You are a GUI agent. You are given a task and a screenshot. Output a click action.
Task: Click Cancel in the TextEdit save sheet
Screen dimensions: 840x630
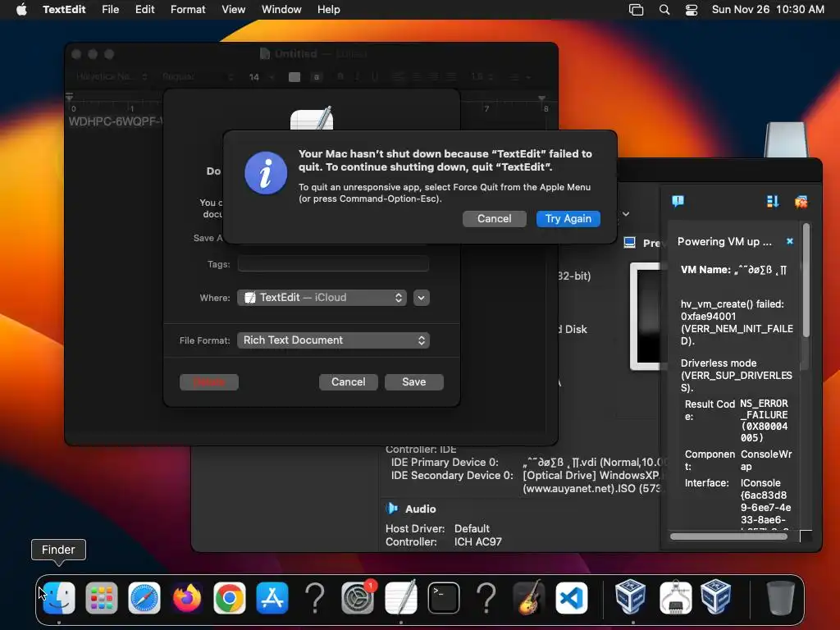(x=348, y=382)
